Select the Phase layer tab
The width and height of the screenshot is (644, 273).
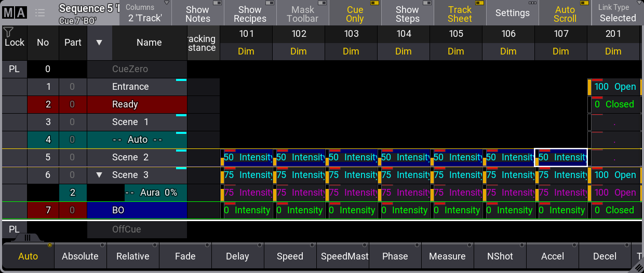[x=395, y=256]
